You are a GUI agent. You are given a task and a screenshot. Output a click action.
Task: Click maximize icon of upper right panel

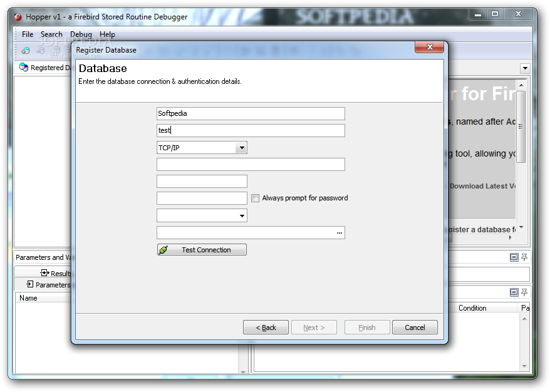tap(514, 257)
